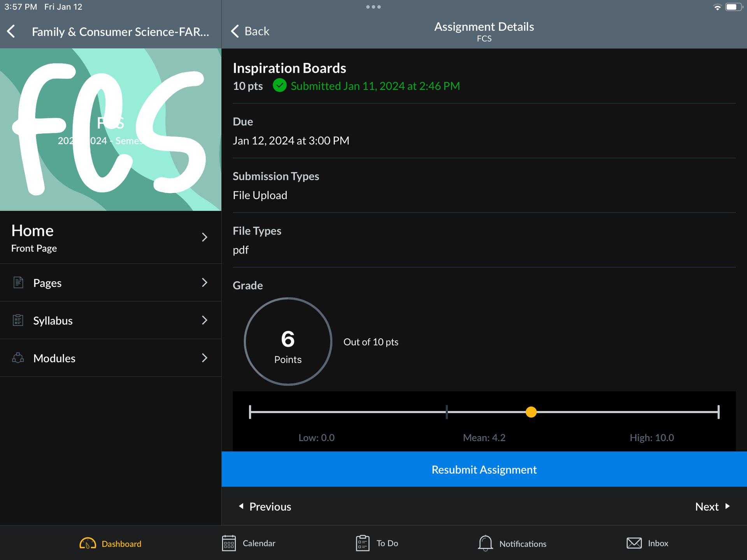Expand the Home Front Page chevron
Viewport: 747px width, 560px height.
coord(204,237)
